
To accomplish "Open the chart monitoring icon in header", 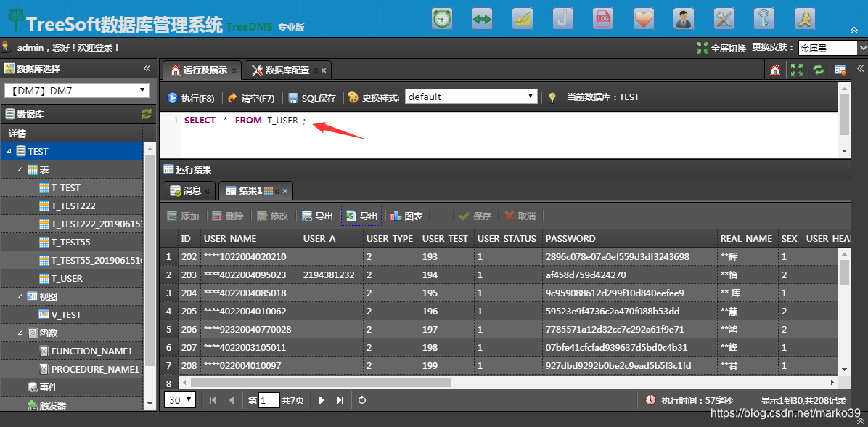I will click(x=523, y=19).
